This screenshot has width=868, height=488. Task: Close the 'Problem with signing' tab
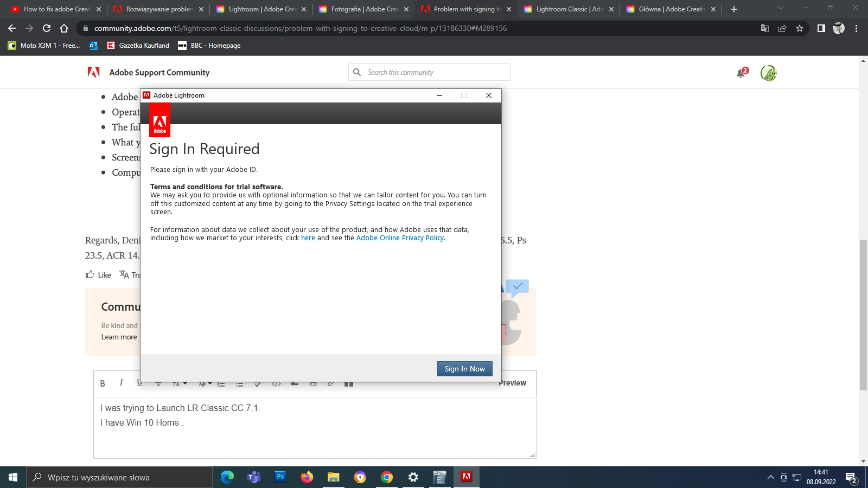(508, 9)
